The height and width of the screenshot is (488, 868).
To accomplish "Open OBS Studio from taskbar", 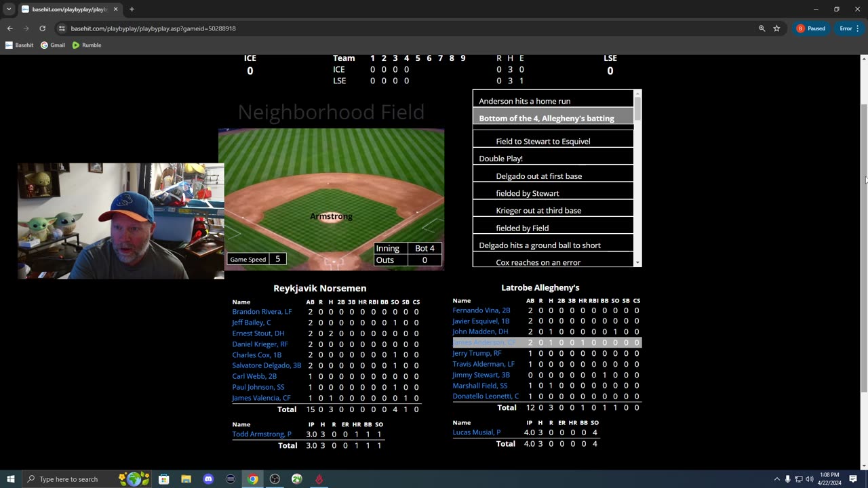I will click(275, 479).
